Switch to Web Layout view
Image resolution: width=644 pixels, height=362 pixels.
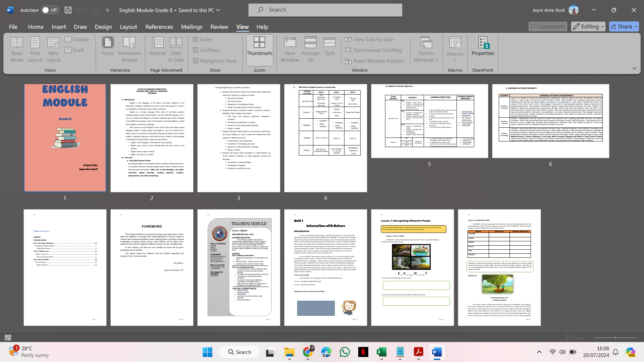pyautogui.click(x=53, y=50)
